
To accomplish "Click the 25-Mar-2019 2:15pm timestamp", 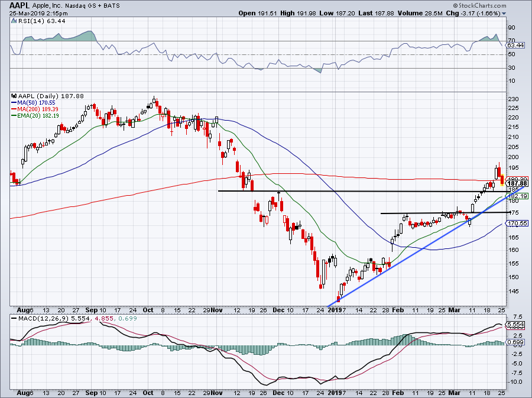I will [38, 14].
